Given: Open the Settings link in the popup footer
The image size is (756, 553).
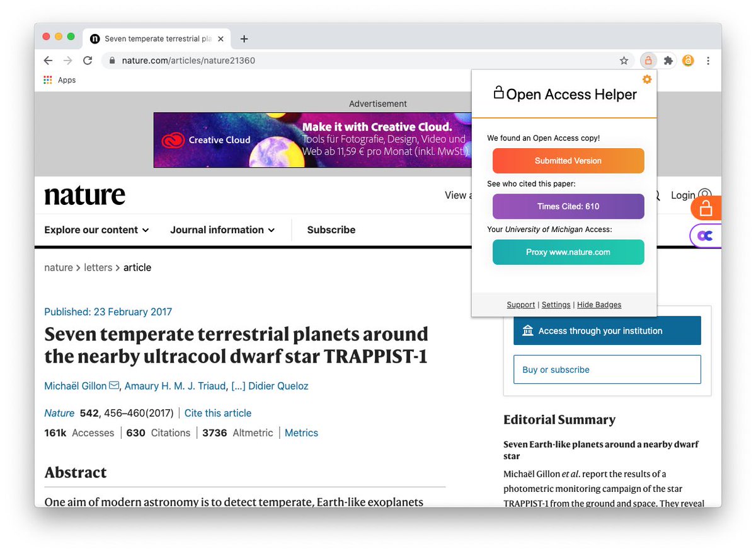Looking at the screenshot, I should [556, 305].
